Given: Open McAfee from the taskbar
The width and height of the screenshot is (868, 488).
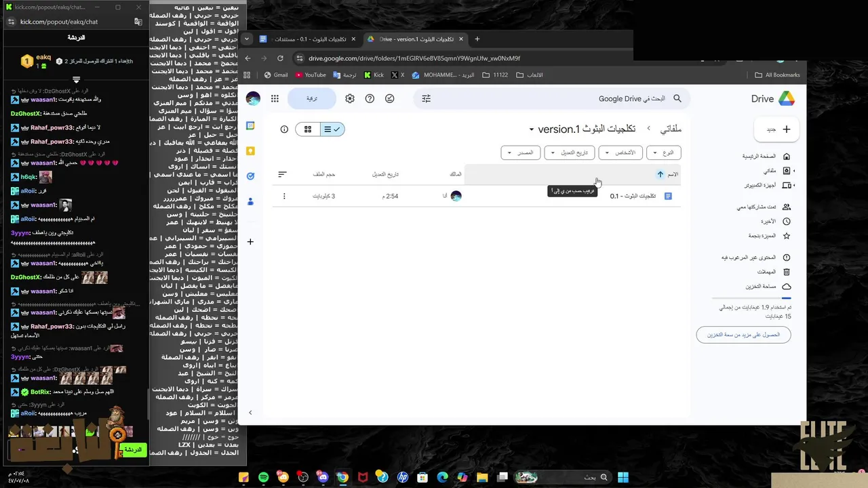Looking at the screenshot, I should pyautogui.click(x=363, y=477).
